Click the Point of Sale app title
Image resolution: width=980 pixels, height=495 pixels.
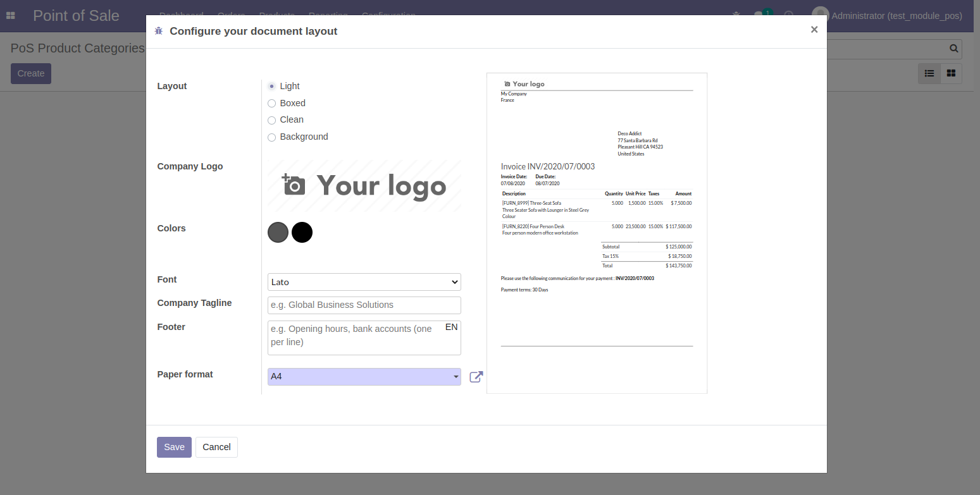pos(76,16)
